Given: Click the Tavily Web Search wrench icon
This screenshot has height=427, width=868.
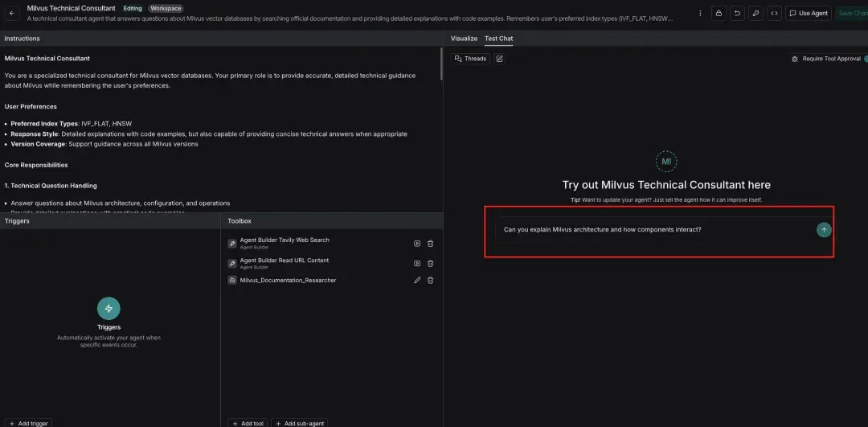Looking at the screenshot, I should pos(232,243).
